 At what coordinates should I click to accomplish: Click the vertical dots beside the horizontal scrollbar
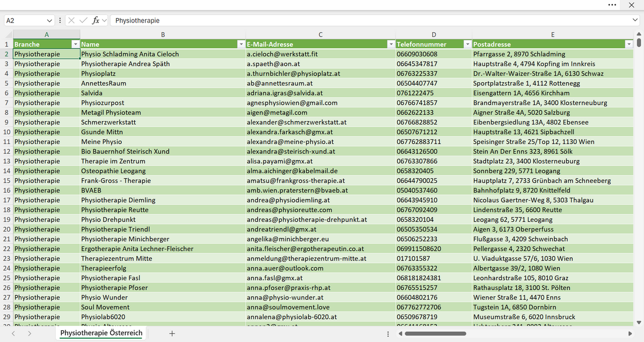click(x=388, y=334)
